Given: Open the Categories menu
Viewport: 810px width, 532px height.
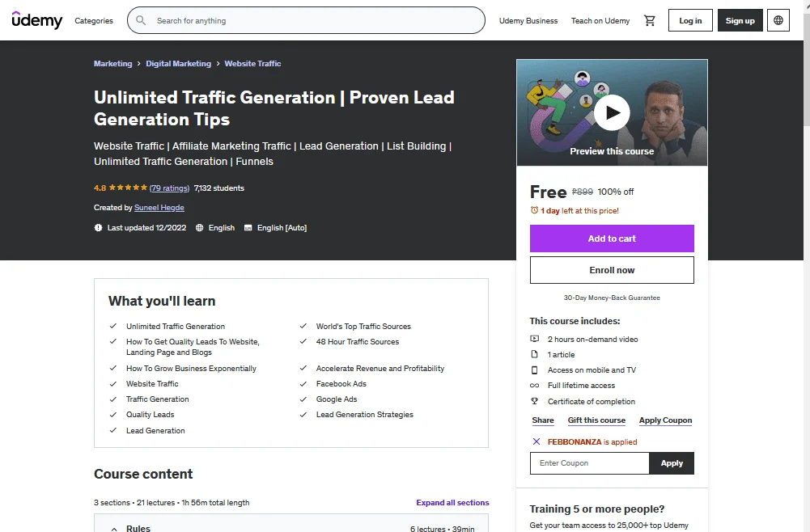Looking at the screenshot, I should (x=94, y=21).
